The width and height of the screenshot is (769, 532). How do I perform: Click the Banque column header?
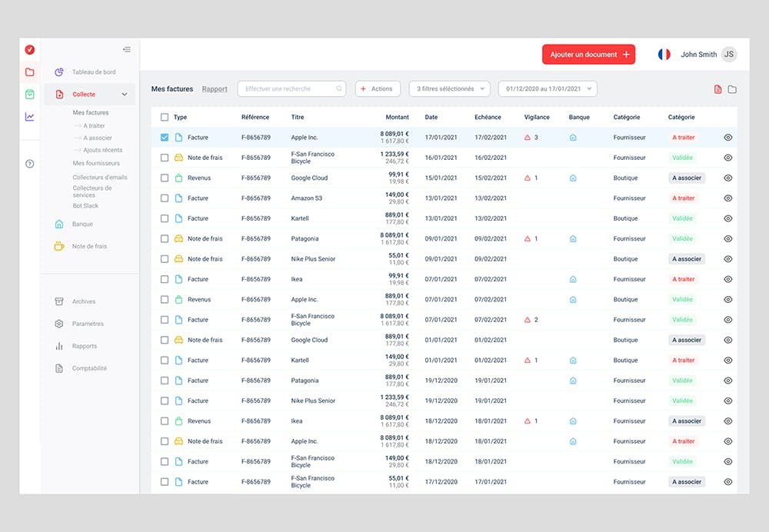(x=579, y=117)
